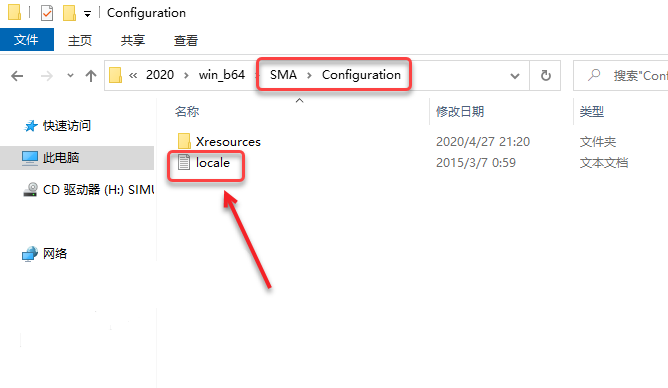
Task: Switch to the 主页 ribbon tab
Action: click(80, 40)
